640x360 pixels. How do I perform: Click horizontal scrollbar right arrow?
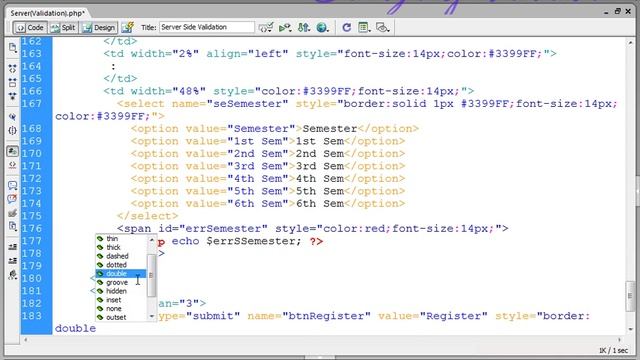pyautogui.click(x=620, y=340)
